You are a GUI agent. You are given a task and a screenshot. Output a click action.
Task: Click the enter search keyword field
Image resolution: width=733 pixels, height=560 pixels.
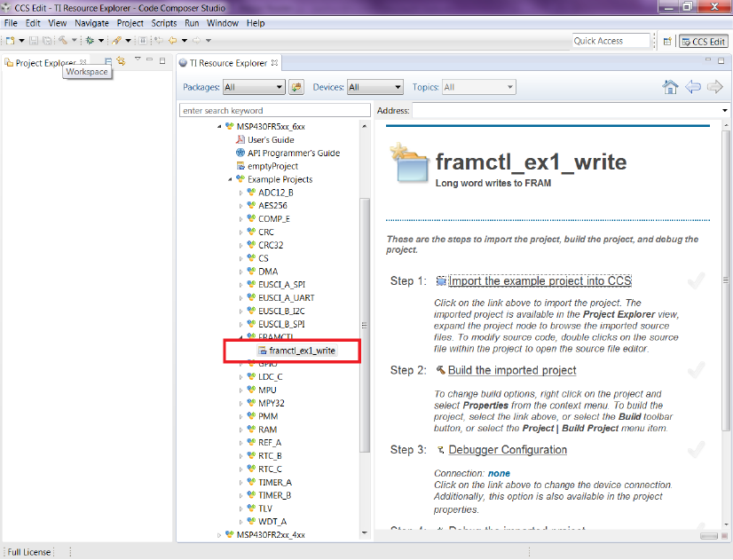click(x=275, y=110)
